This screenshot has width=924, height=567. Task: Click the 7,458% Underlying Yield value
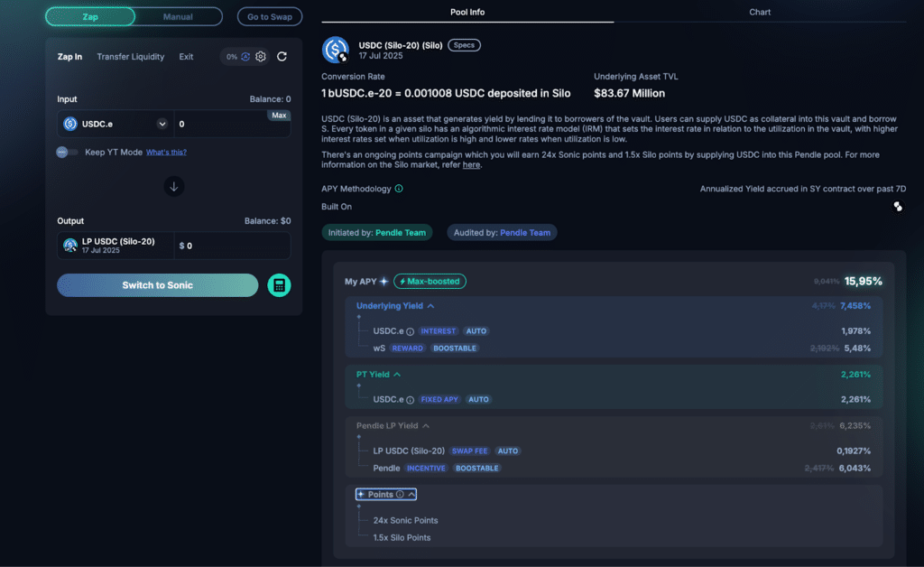coord(855,306)
